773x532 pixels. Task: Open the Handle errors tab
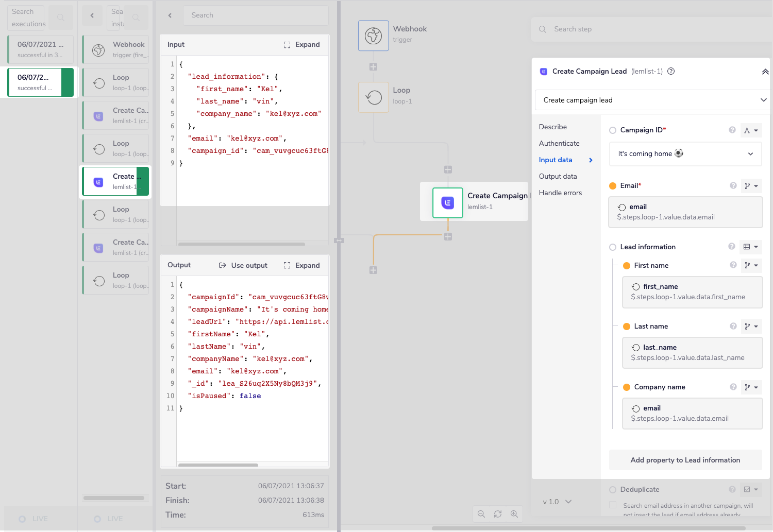point(560,193)
